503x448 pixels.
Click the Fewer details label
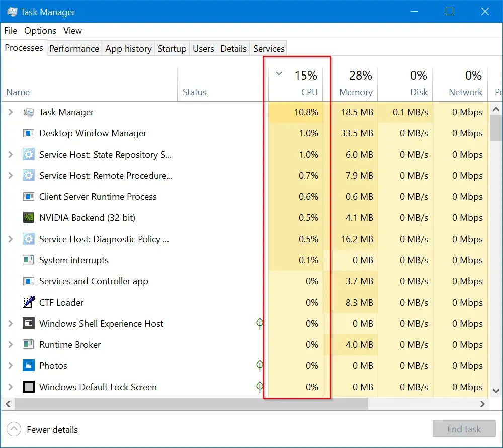(x=52, y=430)
